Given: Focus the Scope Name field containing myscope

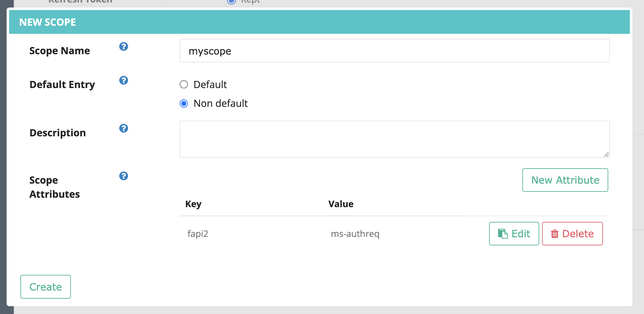Looking at the screenshot, I should coord(394,51).
